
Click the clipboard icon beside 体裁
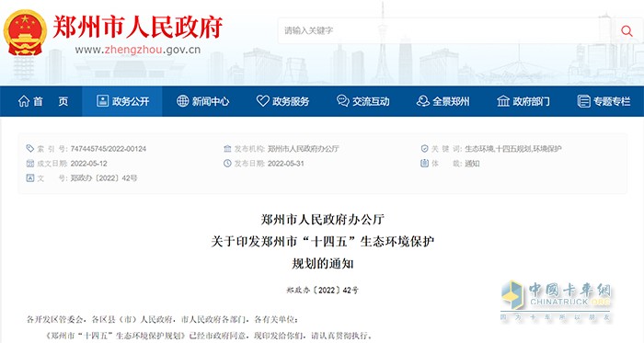pos(425,164)
